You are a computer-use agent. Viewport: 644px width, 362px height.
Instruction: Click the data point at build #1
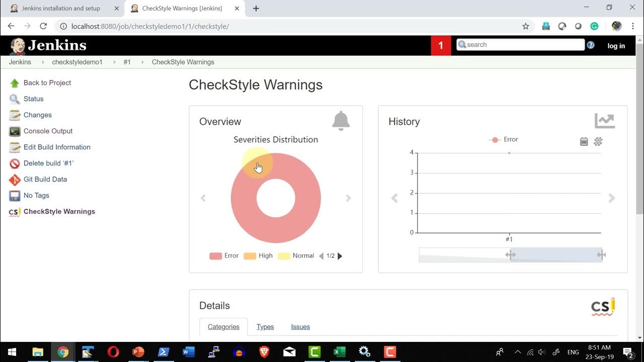pos(509,153)
